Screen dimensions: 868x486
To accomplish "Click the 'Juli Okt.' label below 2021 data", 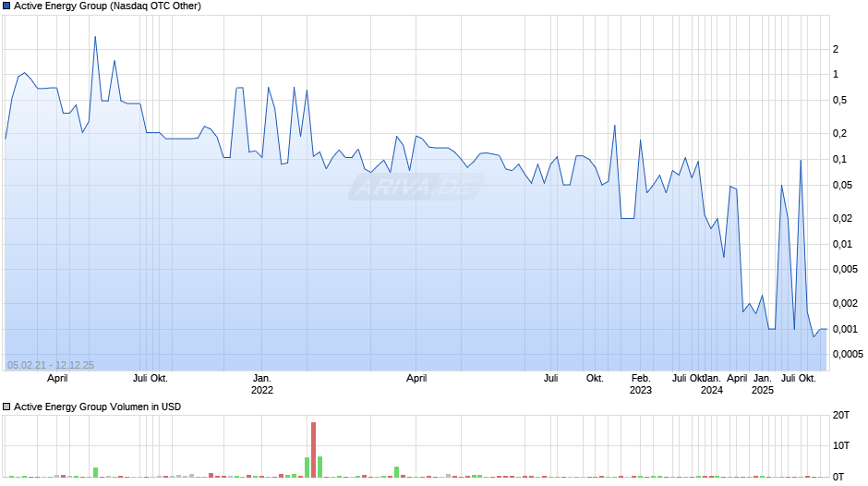I will coord(150,378).
